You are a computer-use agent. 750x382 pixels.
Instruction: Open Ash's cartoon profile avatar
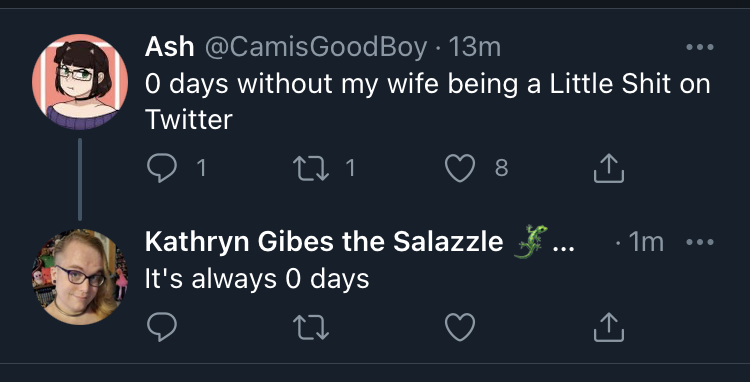pyautogui.click(x=80, y=82)
